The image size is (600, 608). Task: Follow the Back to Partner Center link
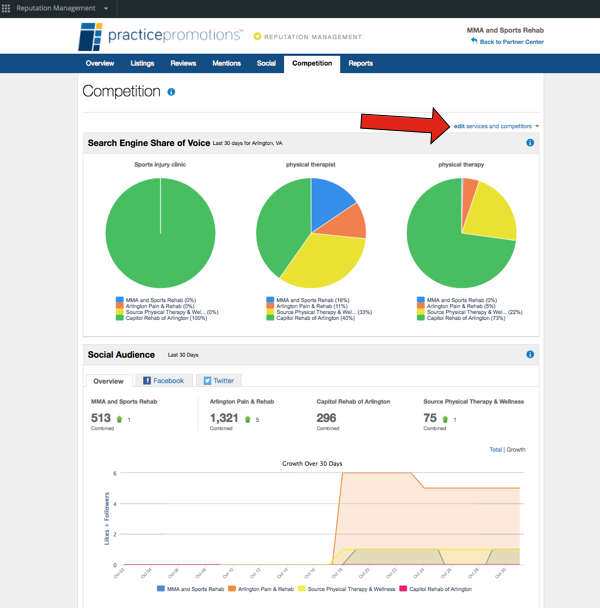click(x=512, y=42)
